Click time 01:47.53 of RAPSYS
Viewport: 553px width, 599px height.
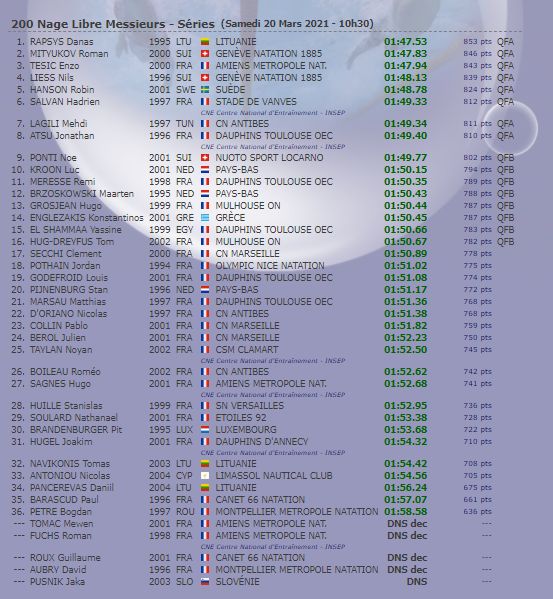406,42
